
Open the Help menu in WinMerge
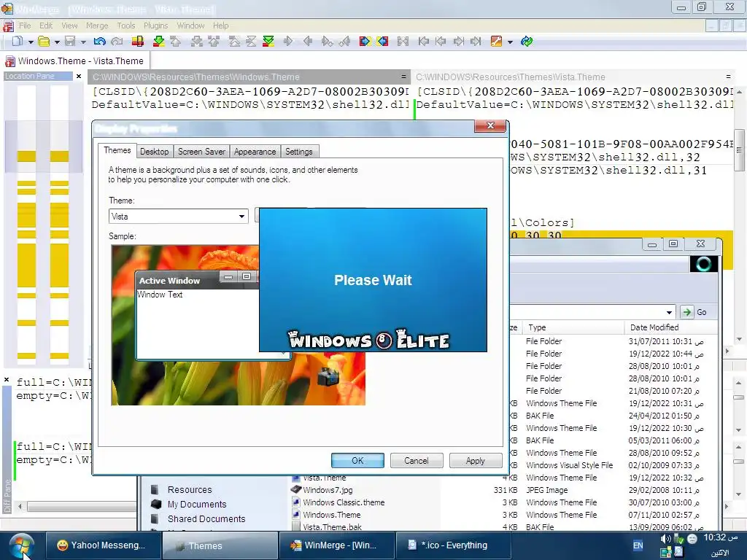[x=220, y=26]
